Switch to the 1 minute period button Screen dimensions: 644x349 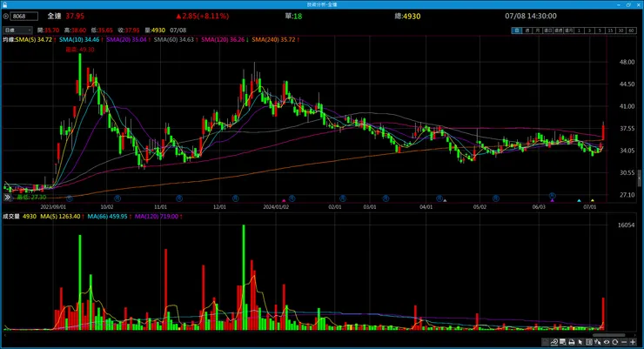click(579, 30)
